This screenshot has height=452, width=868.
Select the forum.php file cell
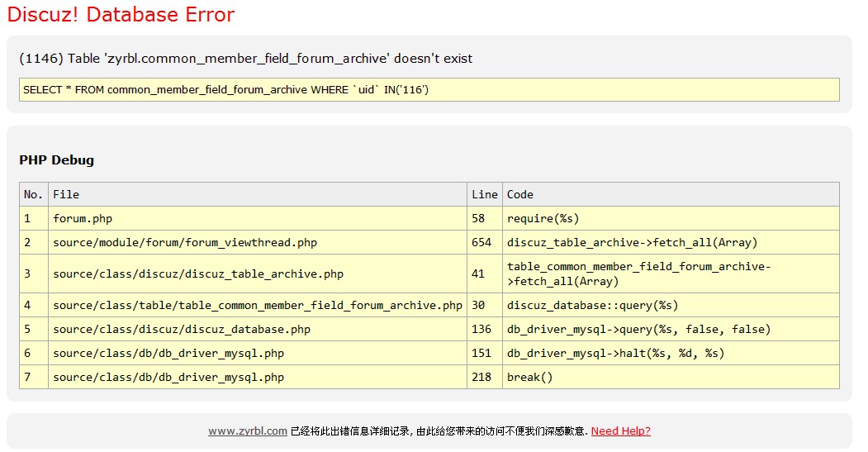(x=258, y=218)
